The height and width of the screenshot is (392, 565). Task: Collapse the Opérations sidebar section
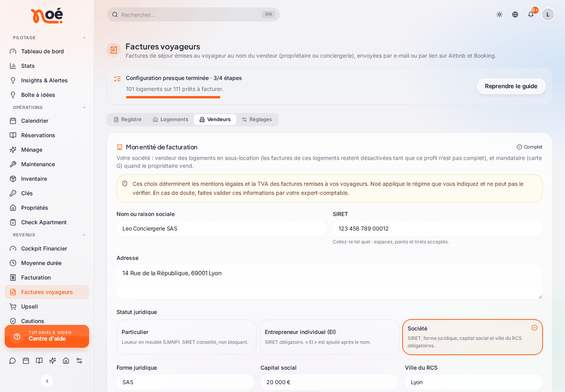coord(84,107)
